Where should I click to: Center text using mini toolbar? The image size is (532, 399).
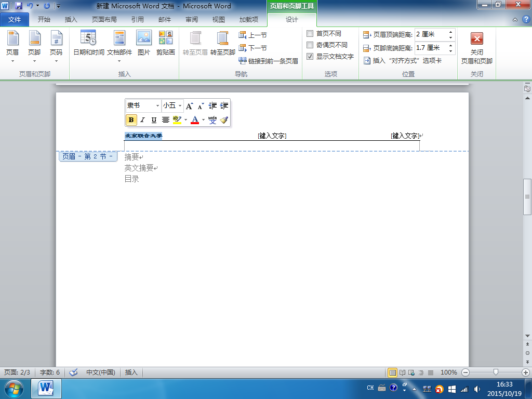coord(166,120)
